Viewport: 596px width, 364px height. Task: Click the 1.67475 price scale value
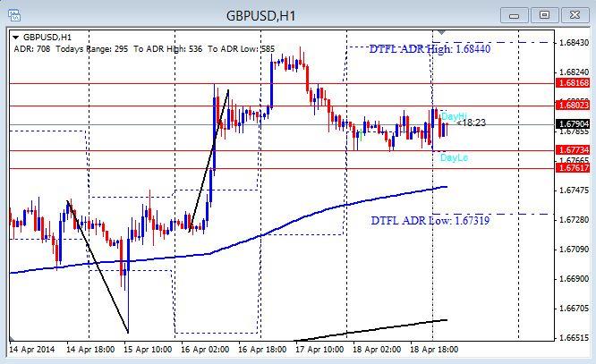pos(575,190)
